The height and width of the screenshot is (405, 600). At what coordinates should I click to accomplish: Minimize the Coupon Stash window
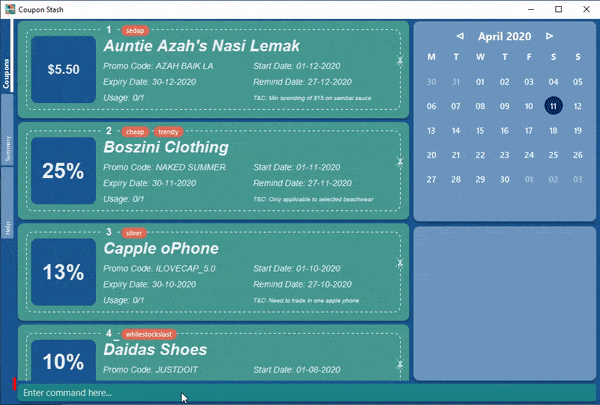[x=531, y=9]
